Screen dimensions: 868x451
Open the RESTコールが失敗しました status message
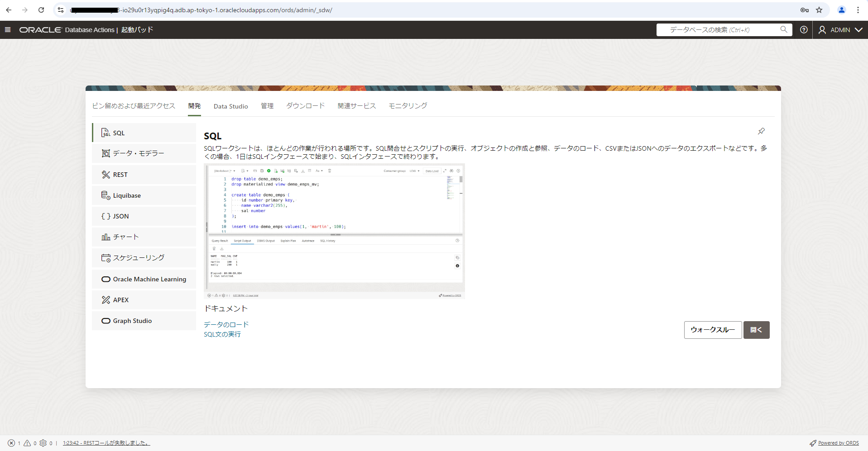(x=106, y=443)
